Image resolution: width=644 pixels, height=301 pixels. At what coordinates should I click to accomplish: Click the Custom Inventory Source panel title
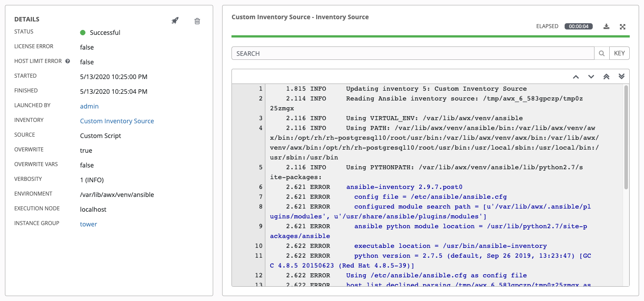point(300,17)
